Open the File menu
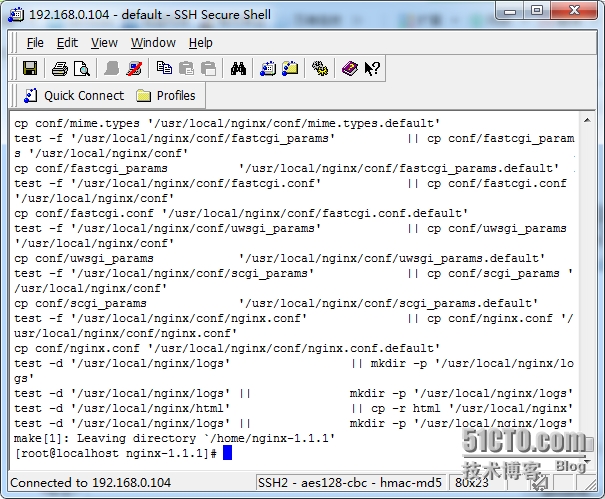This screenshot has height=499, width=605. pos(35,42)
